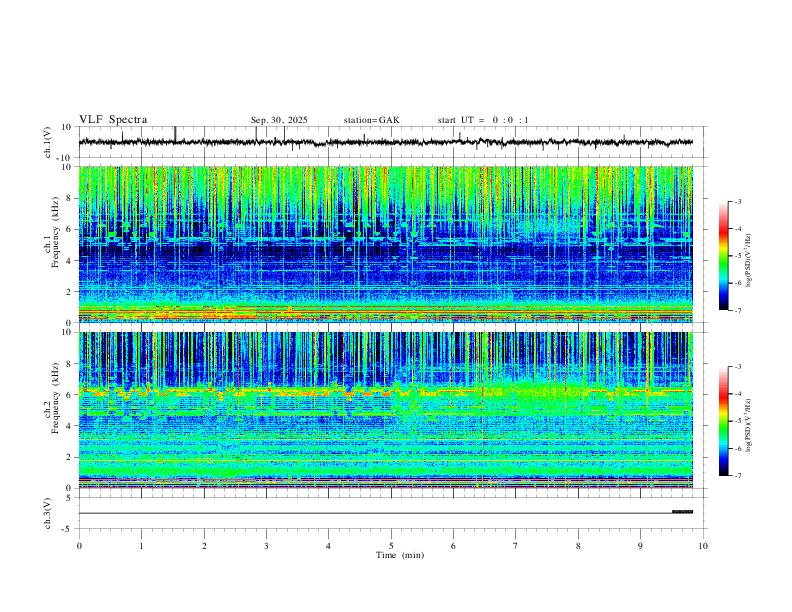Click the "ch.1(V)" axis label
This screenshot has height=612, width=792.
[x=48, y=142]
